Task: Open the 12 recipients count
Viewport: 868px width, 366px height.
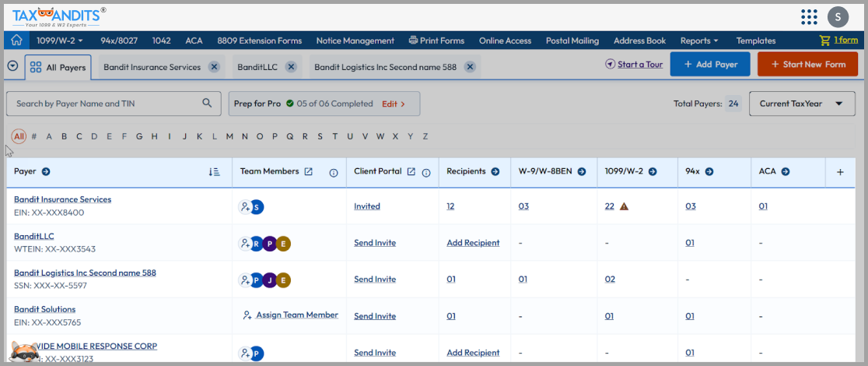Action: coord(450,206)
